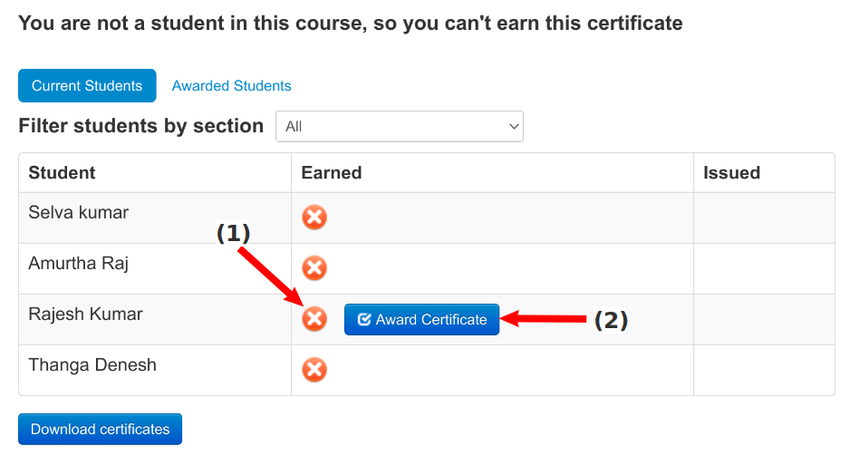Viewport: 868px width, 455px height.
Task: Click the Student column header
Action: [62, 172]
